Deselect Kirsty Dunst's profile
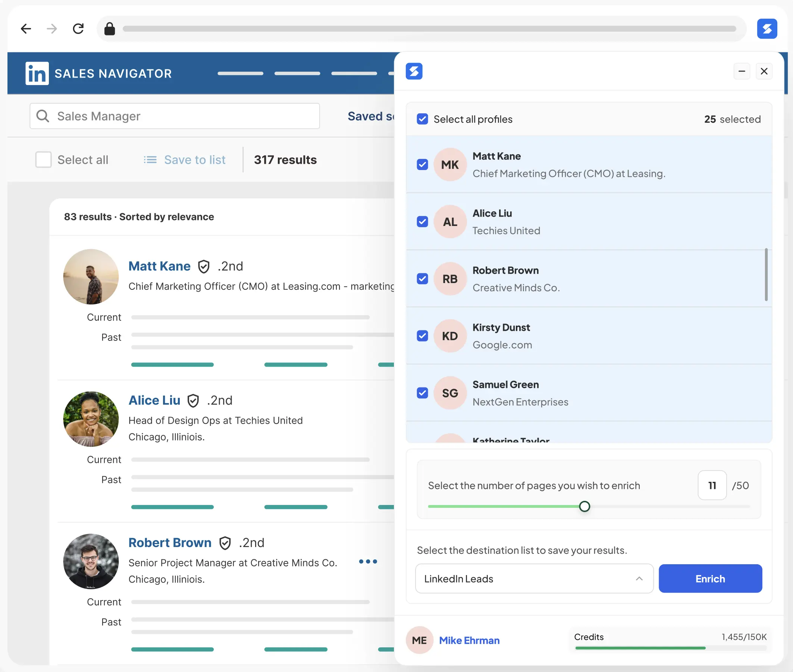The height and width of the screenshot is (672, 793). pyautogui.click(x=422, y=336)
